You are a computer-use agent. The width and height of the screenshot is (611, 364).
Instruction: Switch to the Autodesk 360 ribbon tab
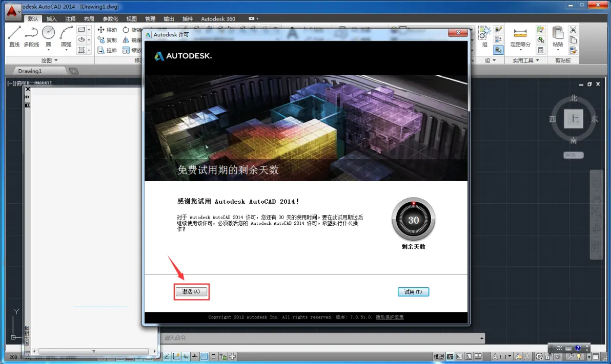pyautogui.click(x=218, y=19)
